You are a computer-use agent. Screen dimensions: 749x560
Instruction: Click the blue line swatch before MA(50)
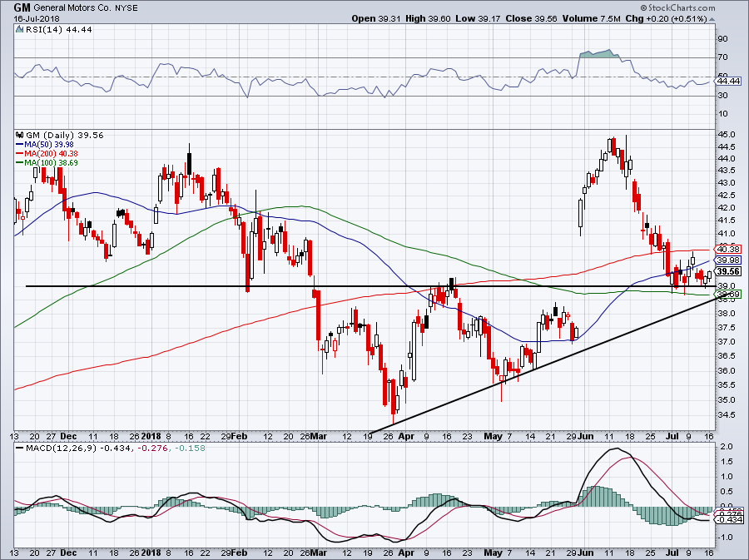(x=20, y=145)
